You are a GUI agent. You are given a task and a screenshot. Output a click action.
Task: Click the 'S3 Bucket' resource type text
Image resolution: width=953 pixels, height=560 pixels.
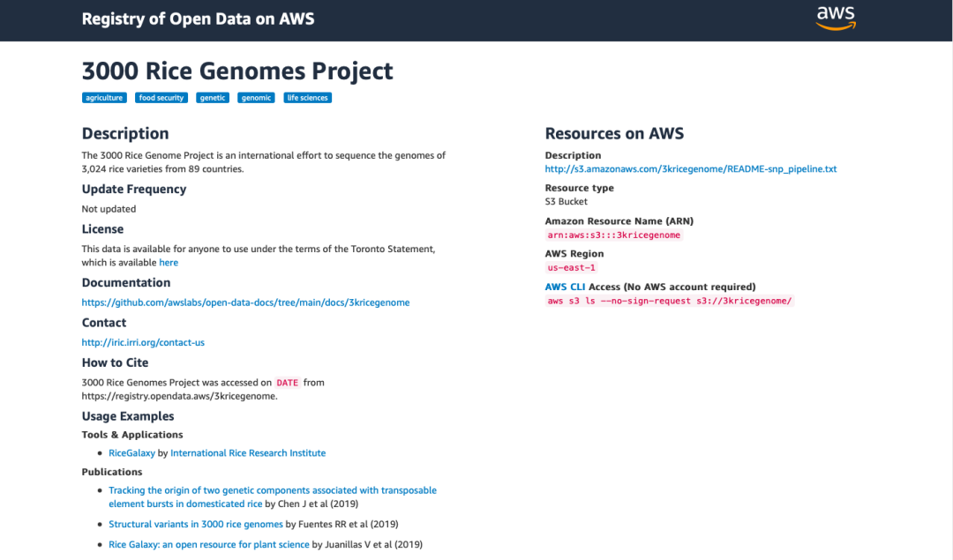pos(566,202)
